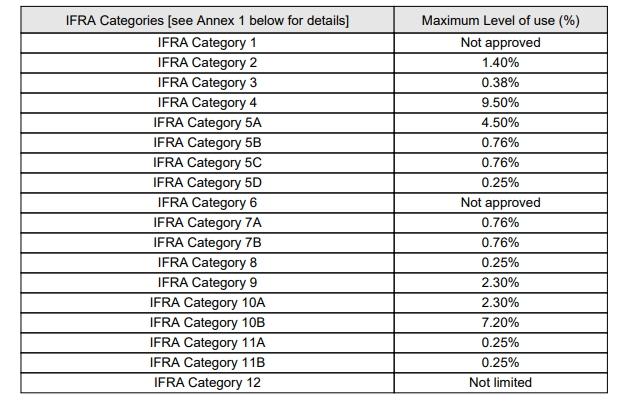Click the 0.38% value cell

(500, 82)
